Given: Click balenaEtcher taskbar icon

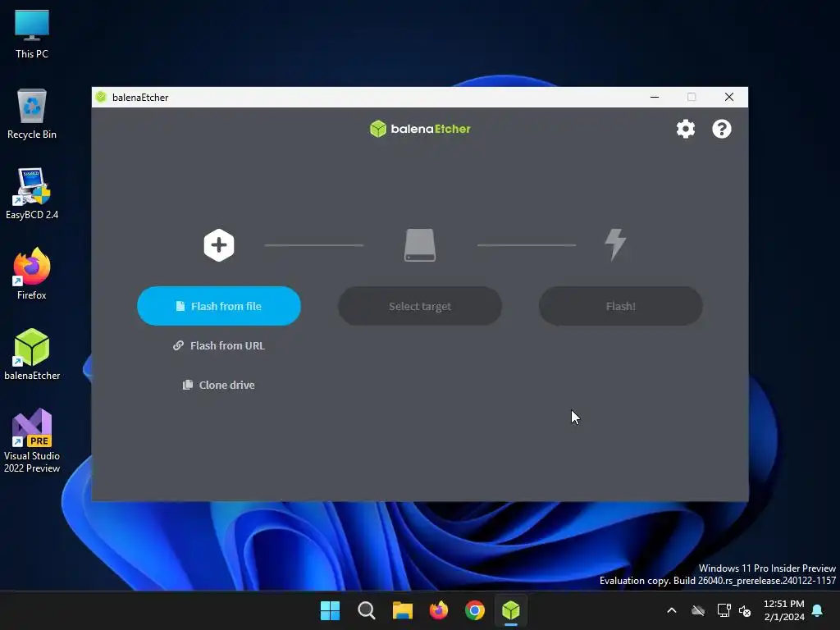Looking at the screenshot, I should coord(511,610).
